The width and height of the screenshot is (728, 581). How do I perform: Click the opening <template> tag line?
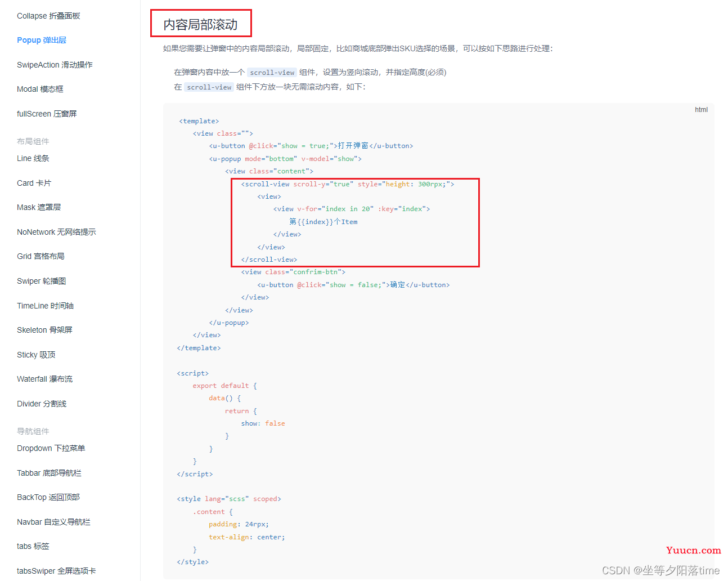click(x=199, y=121)
